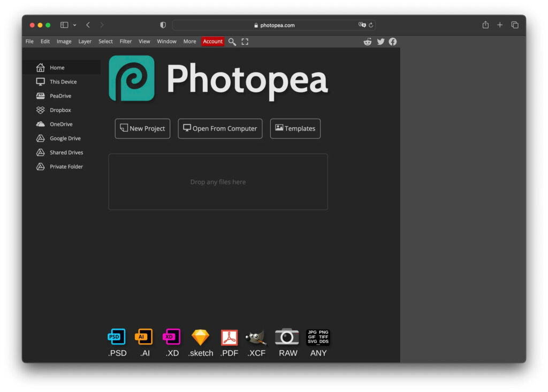Viewport: 548px width, 392px height.
Task: Select PeaDrive in the sidebar
Action: [60, 96]
